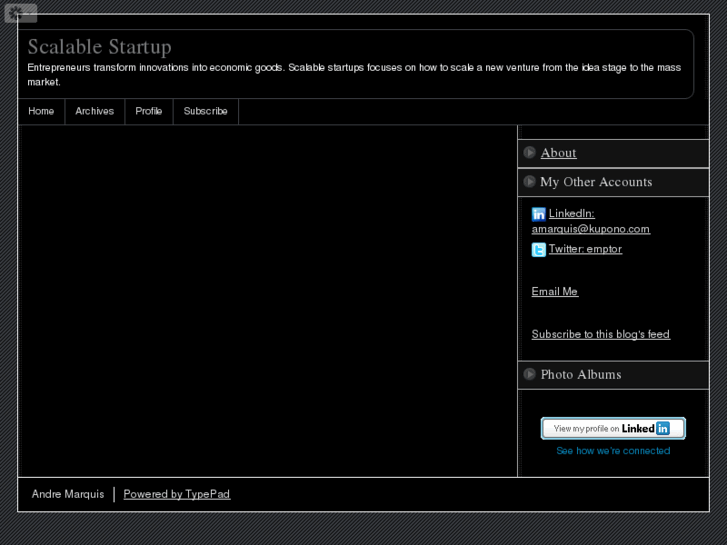
Task: Go to the Profile navigation tab
Action: click(148, 111)
